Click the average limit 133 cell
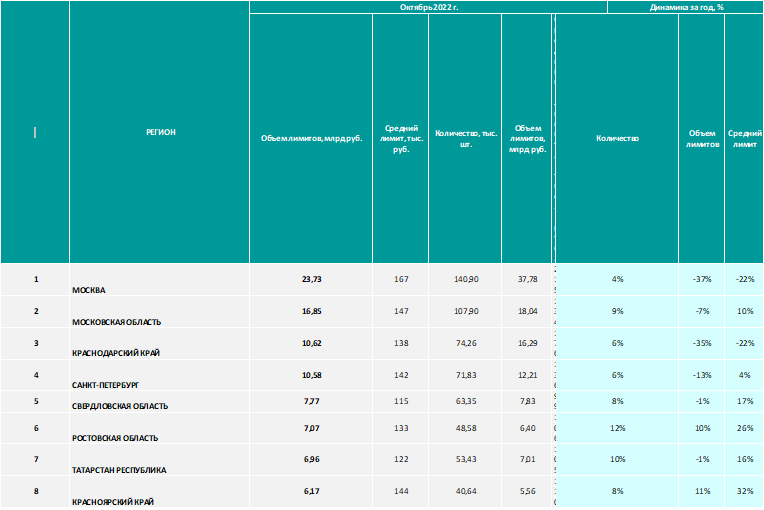The height and width of the screenshot is (510, 764). pos(401,428)
